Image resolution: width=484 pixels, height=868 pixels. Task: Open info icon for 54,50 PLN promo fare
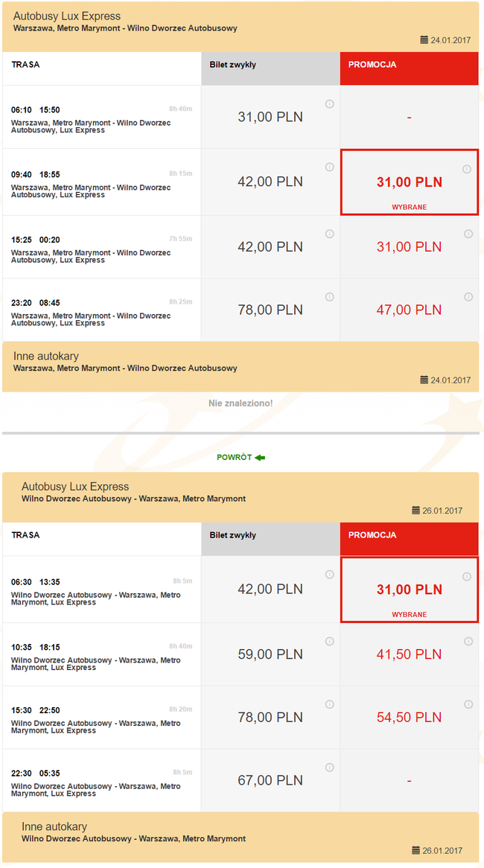tap(468, 704)
